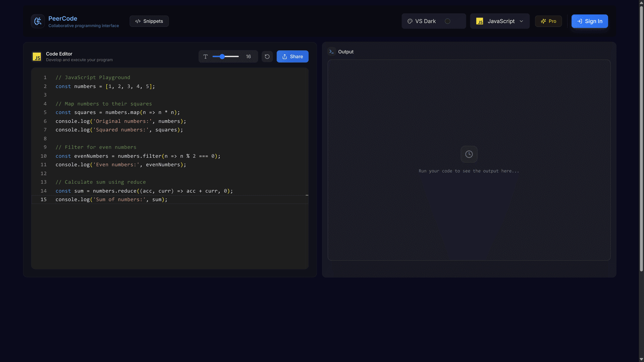Select the theme palette icon beside VS Dark
Screen dimensions: 644x362
point(410,21)
